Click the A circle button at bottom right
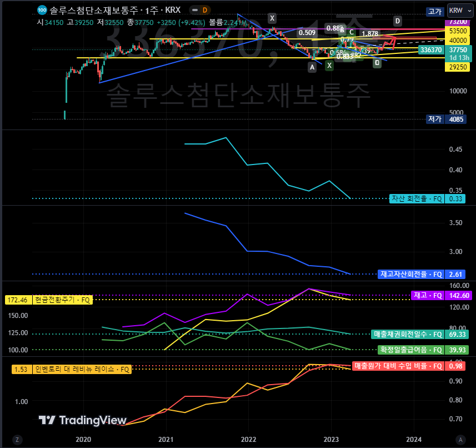 (462, 440)
